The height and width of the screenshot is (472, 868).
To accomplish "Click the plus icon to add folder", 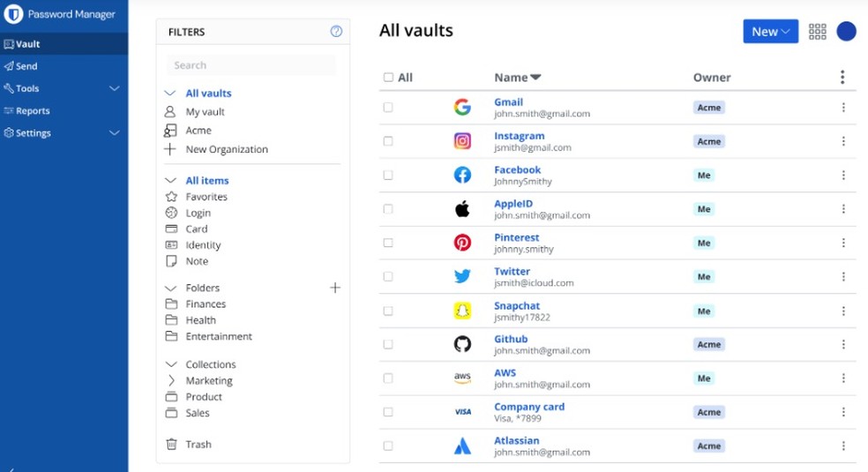I will (335, 288).
